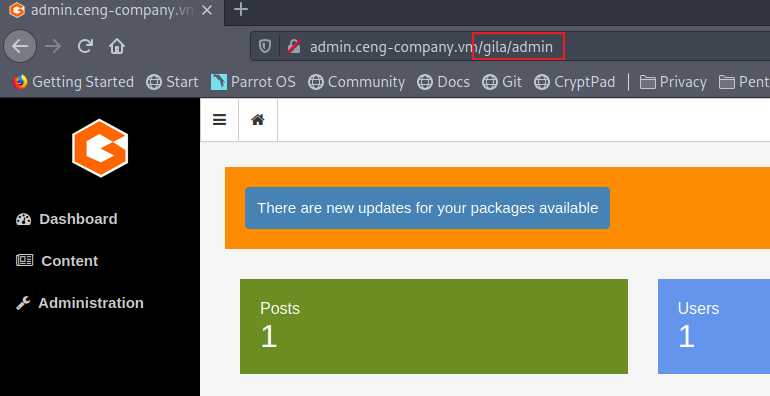
Task: Open the Privacy bookmarks folder
Action: [x=673, y=82]
